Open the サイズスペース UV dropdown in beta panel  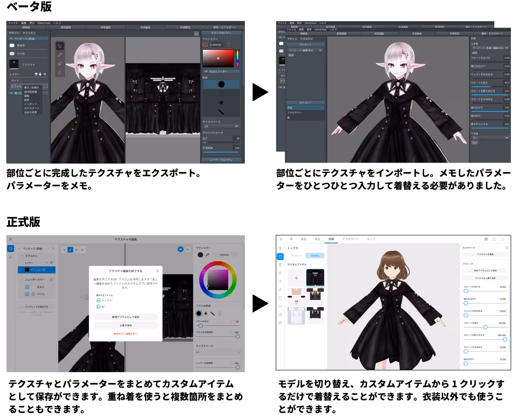[221, 126]
